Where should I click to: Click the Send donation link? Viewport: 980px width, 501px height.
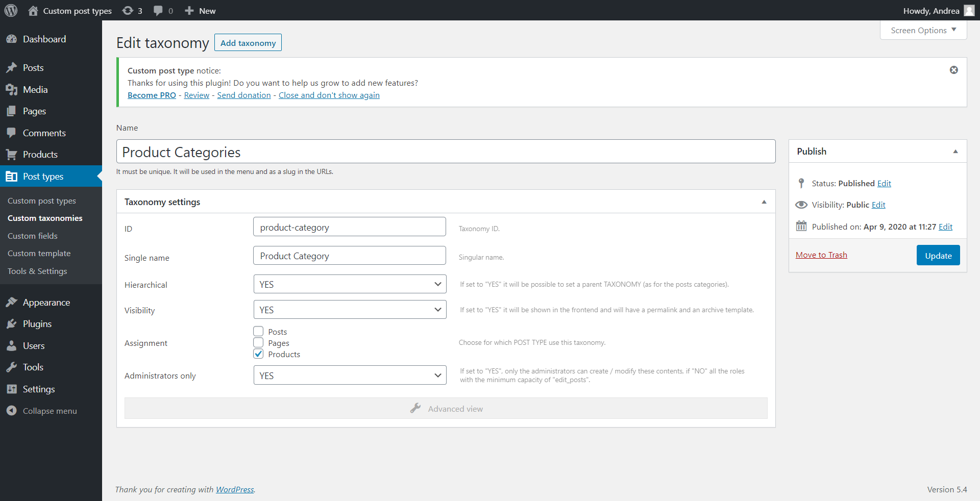pos(244,95)
